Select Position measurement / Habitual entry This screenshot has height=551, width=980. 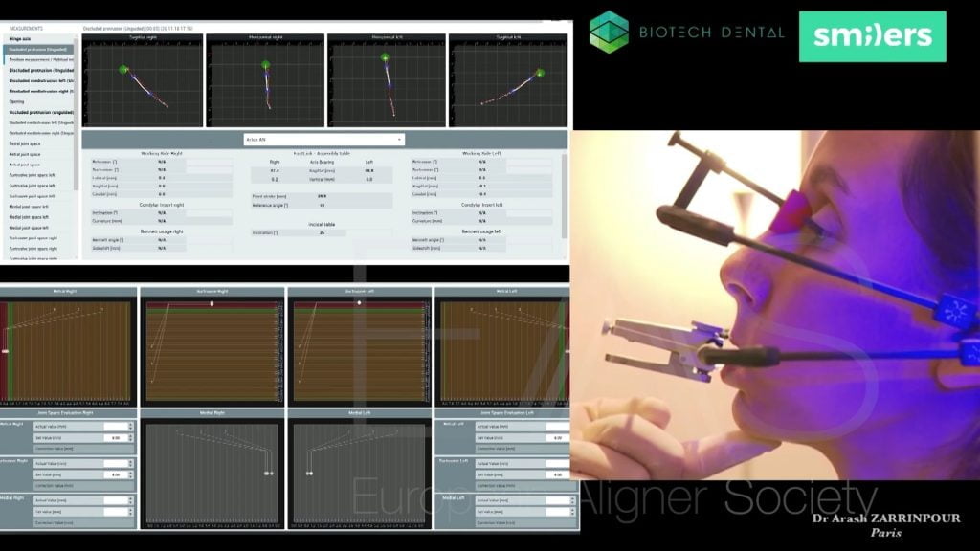coord(40,59)
